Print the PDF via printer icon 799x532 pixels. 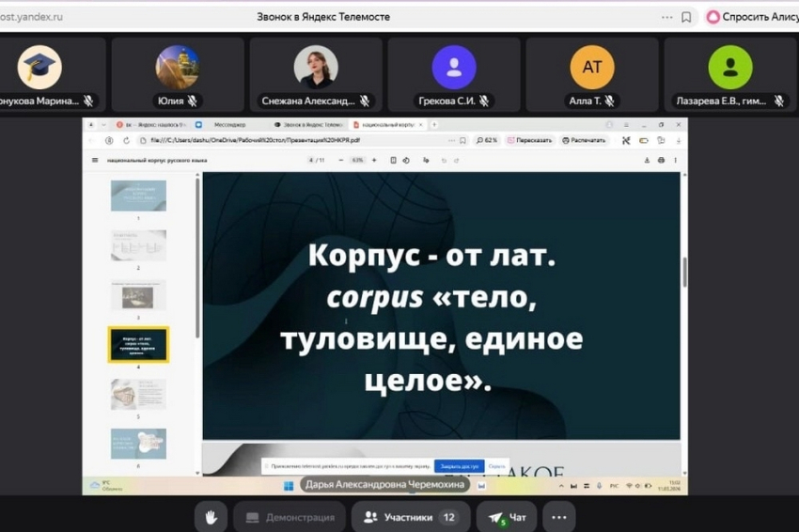pos(661,160)
